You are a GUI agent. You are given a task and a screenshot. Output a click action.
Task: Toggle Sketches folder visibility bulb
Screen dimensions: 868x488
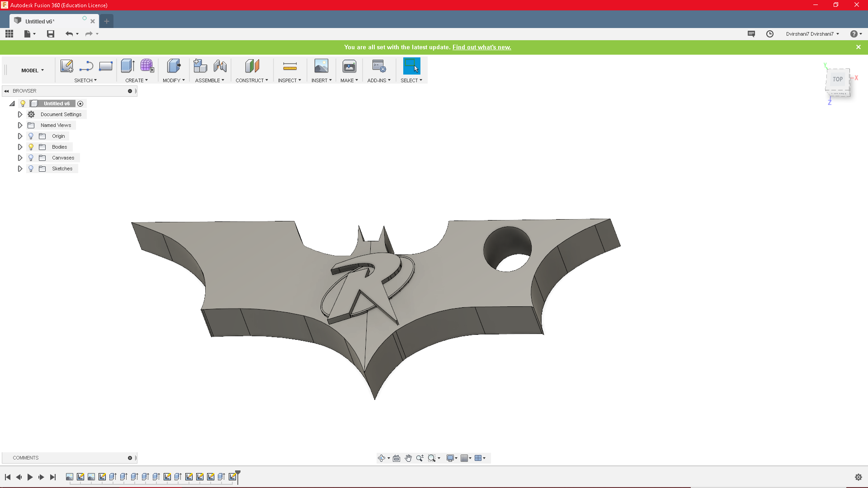click(x=31, y=169)
